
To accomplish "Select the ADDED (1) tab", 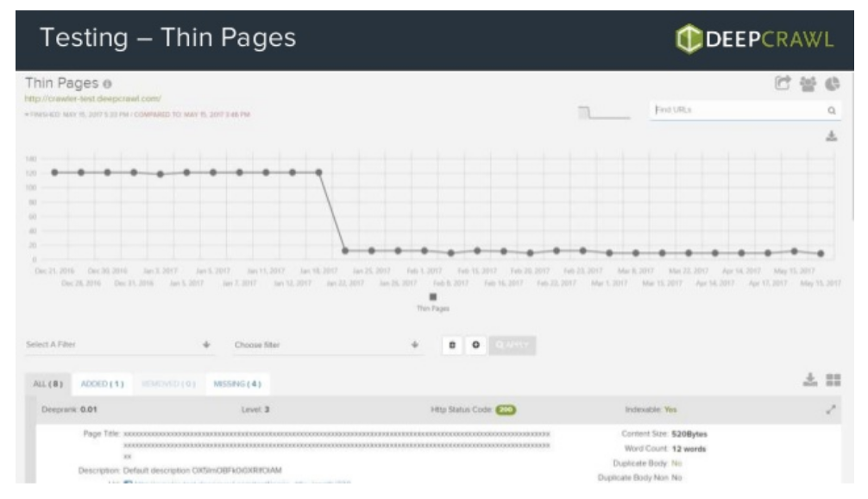I will click(x=103, y=384).
